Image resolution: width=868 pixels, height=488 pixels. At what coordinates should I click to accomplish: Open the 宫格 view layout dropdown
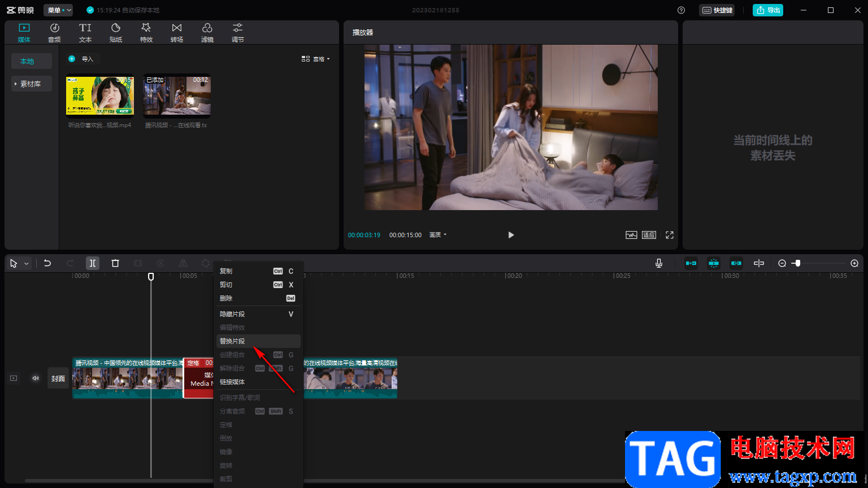coord(315,59)
